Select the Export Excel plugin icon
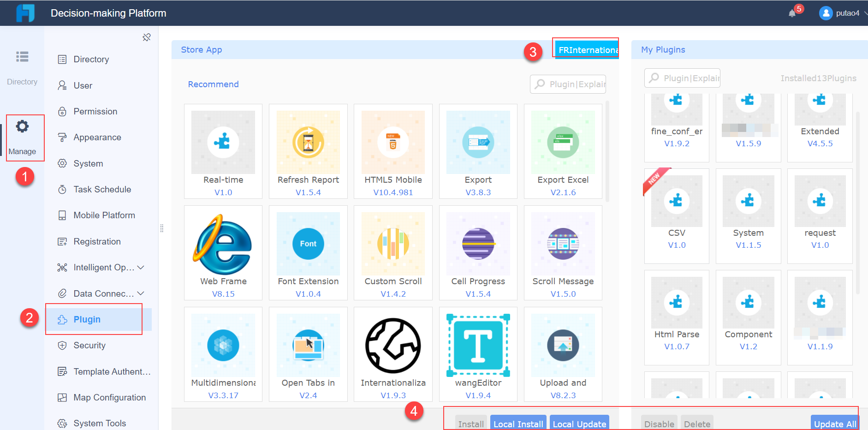Screen dimensions: 868x430 [563, 142]
